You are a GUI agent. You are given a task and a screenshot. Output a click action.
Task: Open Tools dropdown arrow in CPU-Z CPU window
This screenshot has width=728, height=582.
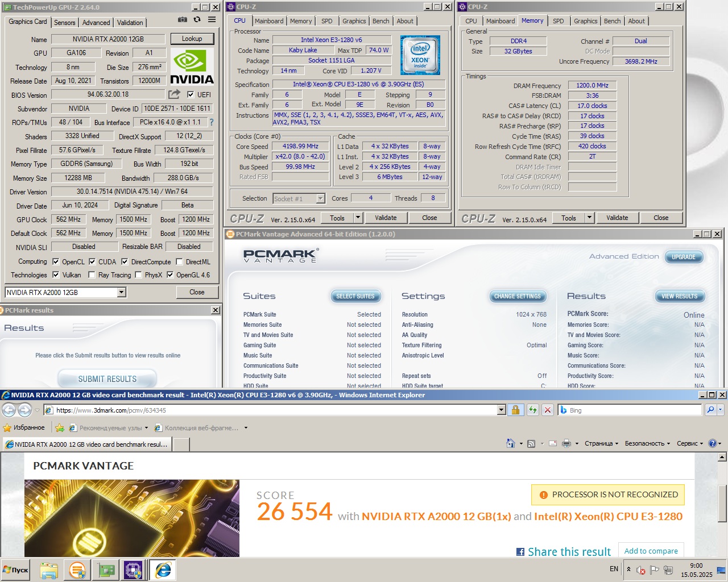(358, 218)
